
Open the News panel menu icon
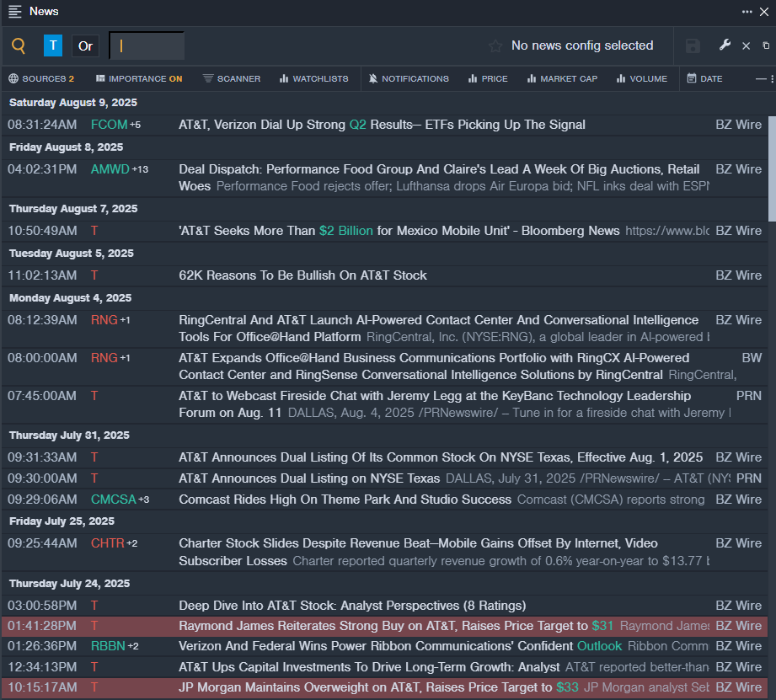click(x=15, y=12)
